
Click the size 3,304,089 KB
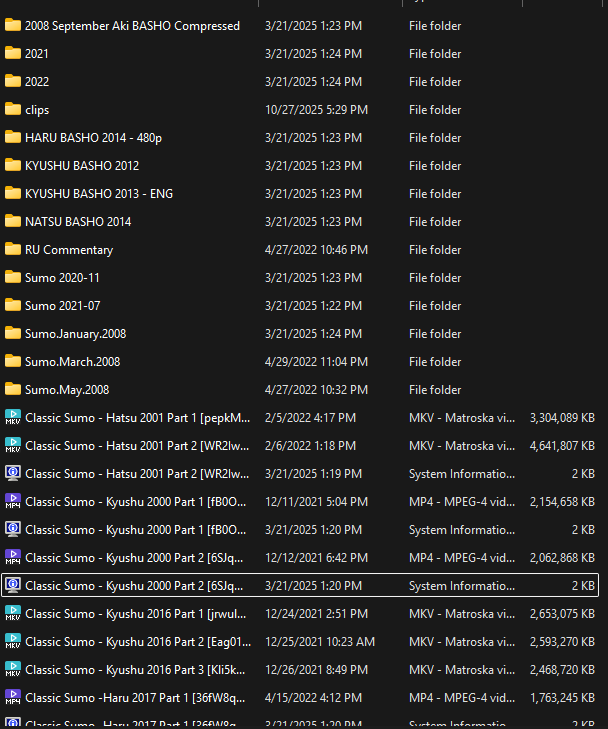[562, 418]
